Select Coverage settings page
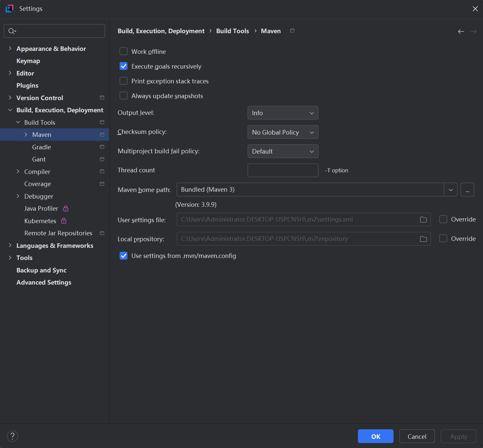Image resolution: width=483 pixels, height=448 pixels. point(37,184)
